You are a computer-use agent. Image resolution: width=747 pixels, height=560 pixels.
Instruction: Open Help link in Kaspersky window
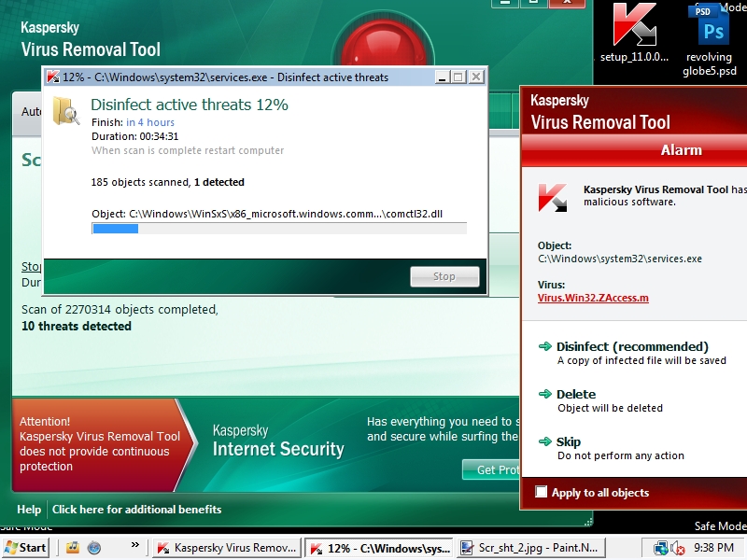pos(29,509)
